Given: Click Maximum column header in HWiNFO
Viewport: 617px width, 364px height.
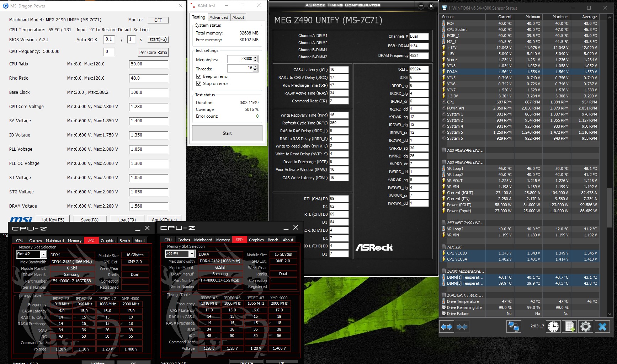Looking at the screenshot, I should [x=557, y=17].
